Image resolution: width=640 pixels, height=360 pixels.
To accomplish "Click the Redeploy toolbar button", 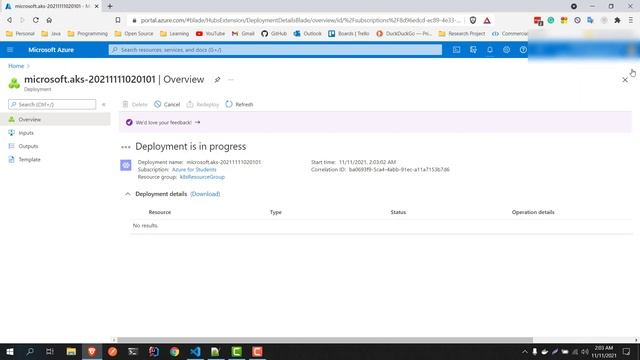I will (x=202, y=104).
